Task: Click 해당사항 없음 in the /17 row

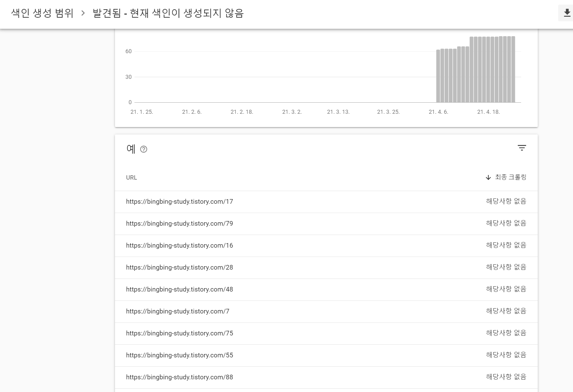Action: coord(506,201)
